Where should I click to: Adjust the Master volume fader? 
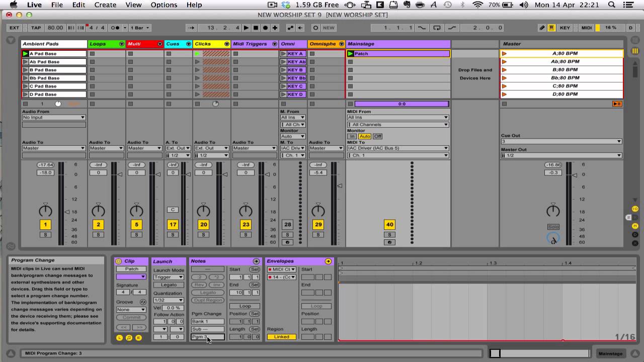tap(575, 175)
